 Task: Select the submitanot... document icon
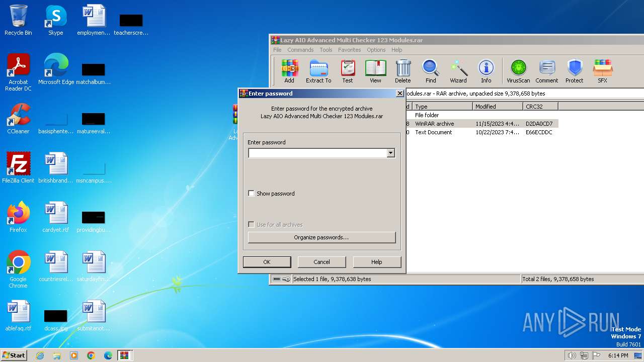(94, 316)
